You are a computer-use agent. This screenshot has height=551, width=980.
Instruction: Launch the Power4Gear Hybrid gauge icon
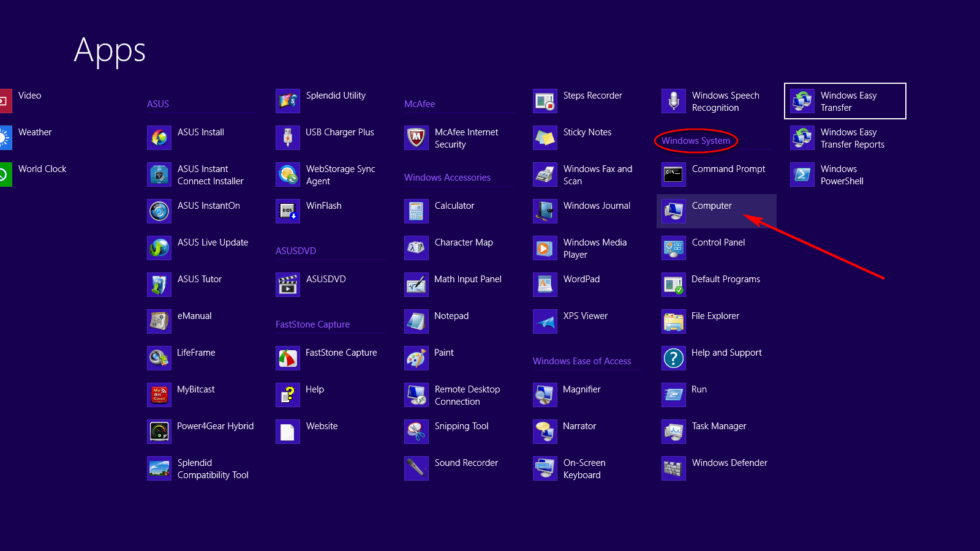click(159, 432)
